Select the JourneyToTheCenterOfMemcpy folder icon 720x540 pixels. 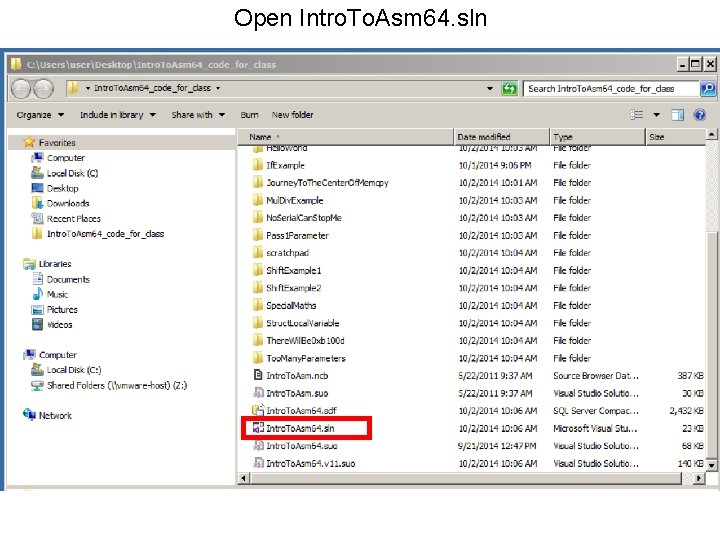(258, 182)
